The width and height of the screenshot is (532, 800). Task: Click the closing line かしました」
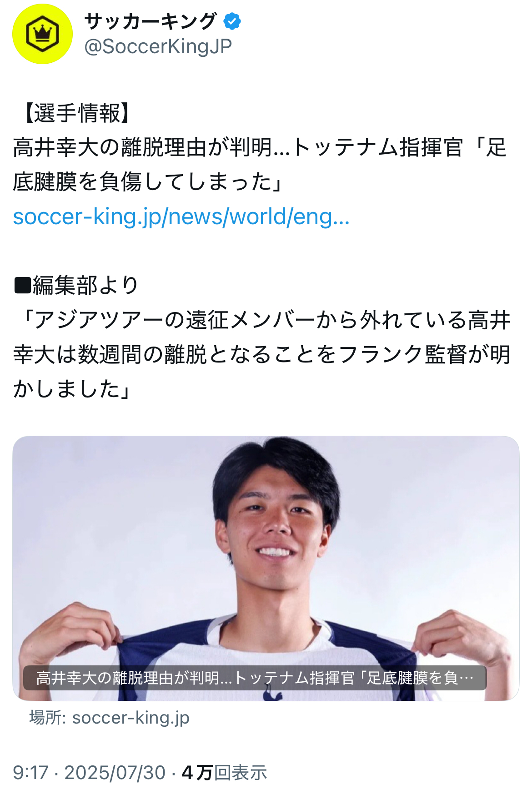click(x=73, y=389)
